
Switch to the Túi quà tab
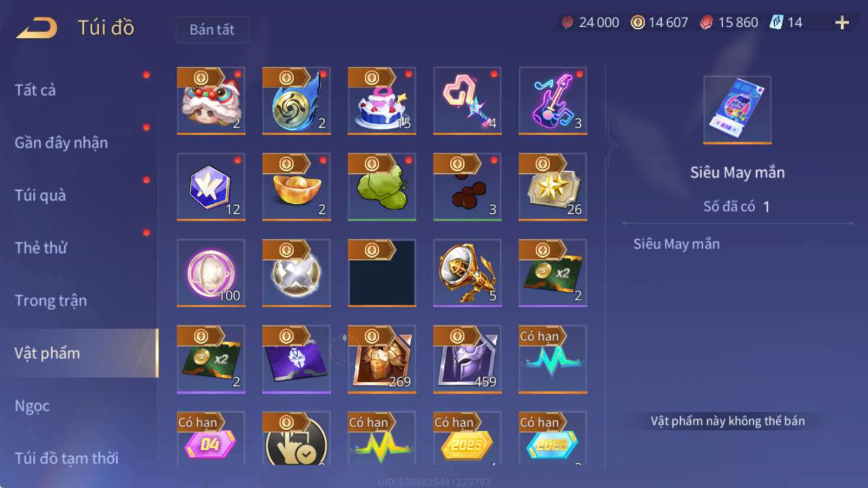coord(40,195)
